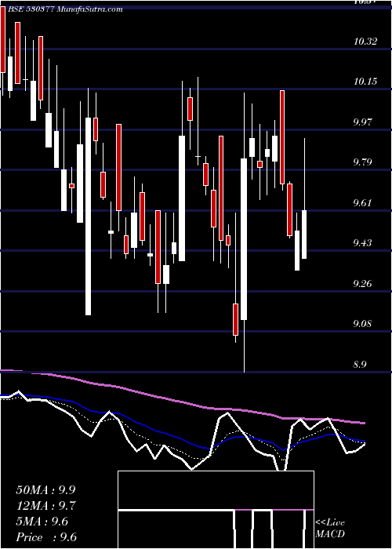
Task: Click the 5MA : 9.6 readout
Action: (42, 522)
